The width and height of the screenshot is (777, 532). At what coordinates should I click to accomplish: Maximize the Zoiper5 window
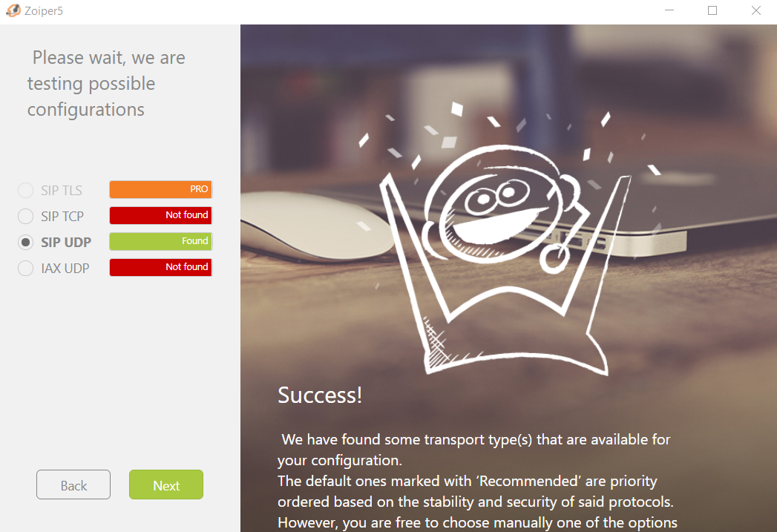712,10
